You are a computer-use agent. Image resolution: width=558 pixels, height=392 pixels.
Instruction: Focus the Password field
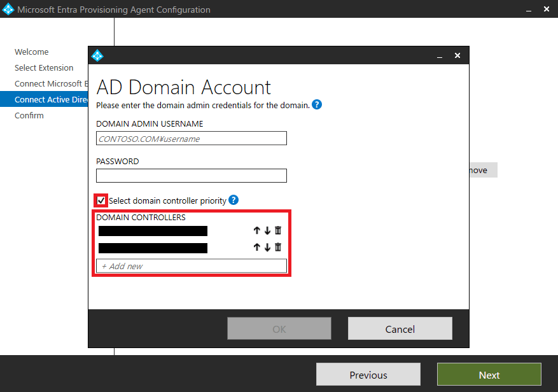[192, 176]
